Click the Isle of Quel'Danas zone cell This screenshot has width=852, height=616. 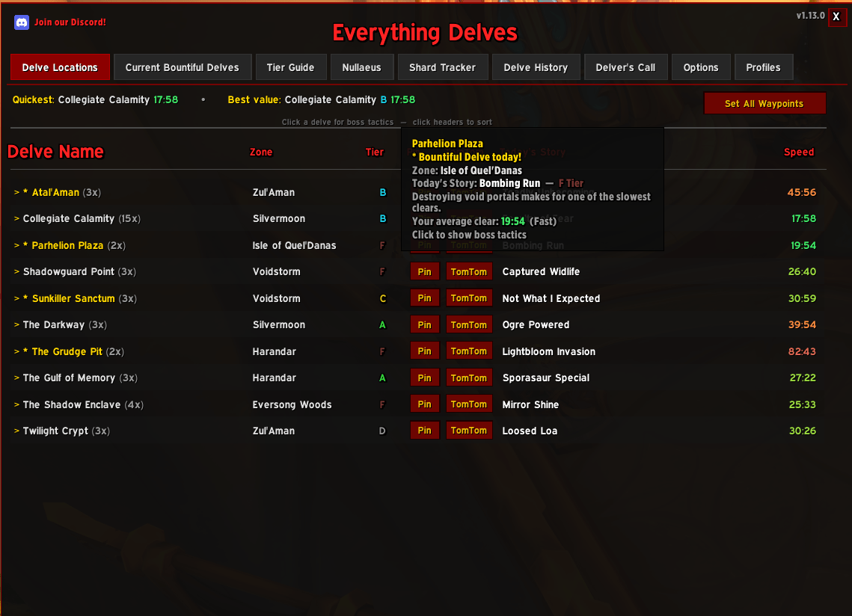[x=294, y=245]
